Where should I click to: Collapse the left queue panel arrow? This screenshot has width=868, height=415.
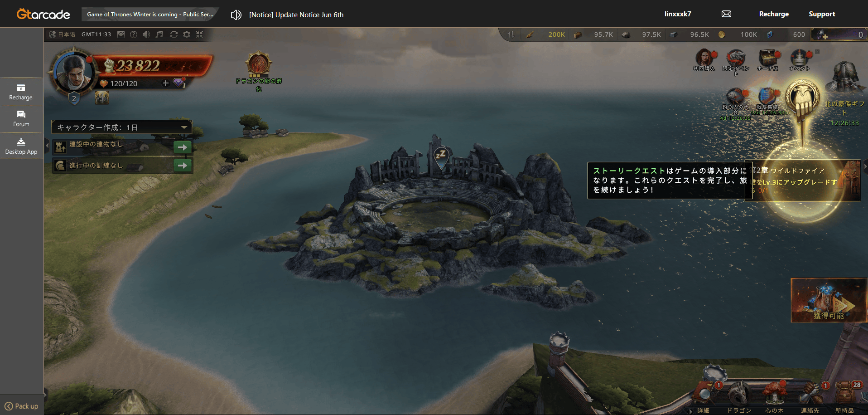(x=47, y=146)
